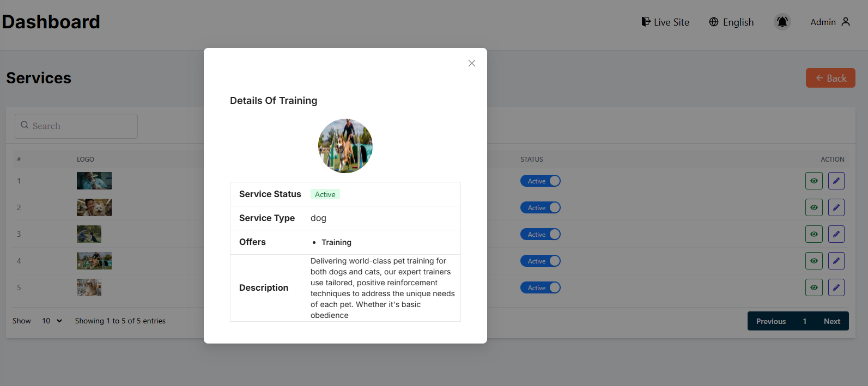The width and height of the screenshot is (868, 386).
Task: Click the Admin user profile icon
Action: click(846, 22)
